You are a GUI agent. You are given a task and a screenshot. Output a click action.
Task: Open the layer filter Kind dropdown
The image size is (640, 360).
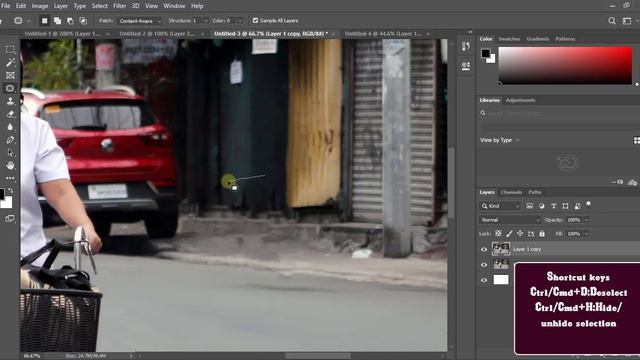(501, 206)
